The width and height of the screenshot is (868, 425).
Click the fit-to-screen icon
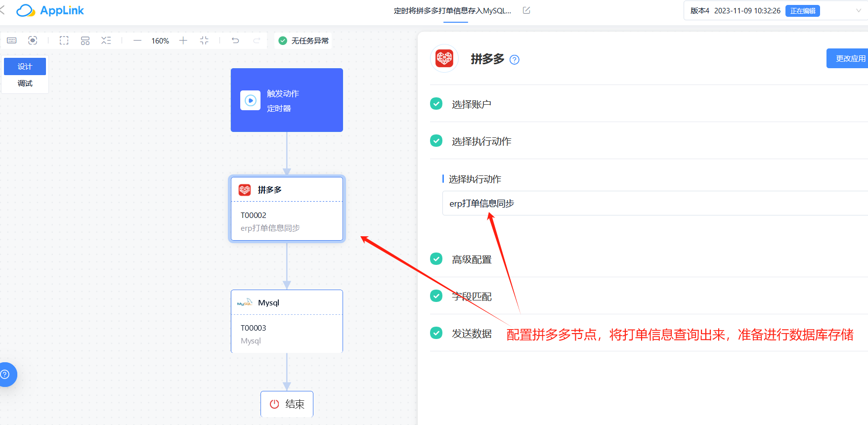pyautogui.click(x=204, y=41)
